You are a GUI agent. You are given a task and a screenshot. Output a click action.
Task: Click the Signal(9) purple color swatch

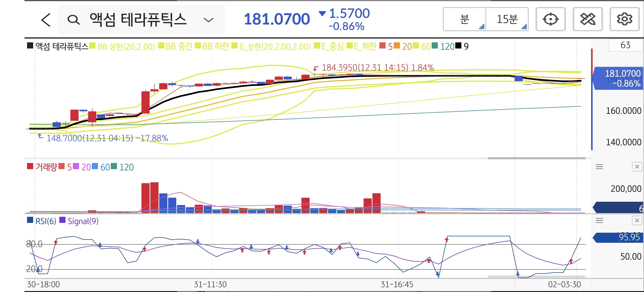[62, 220]
